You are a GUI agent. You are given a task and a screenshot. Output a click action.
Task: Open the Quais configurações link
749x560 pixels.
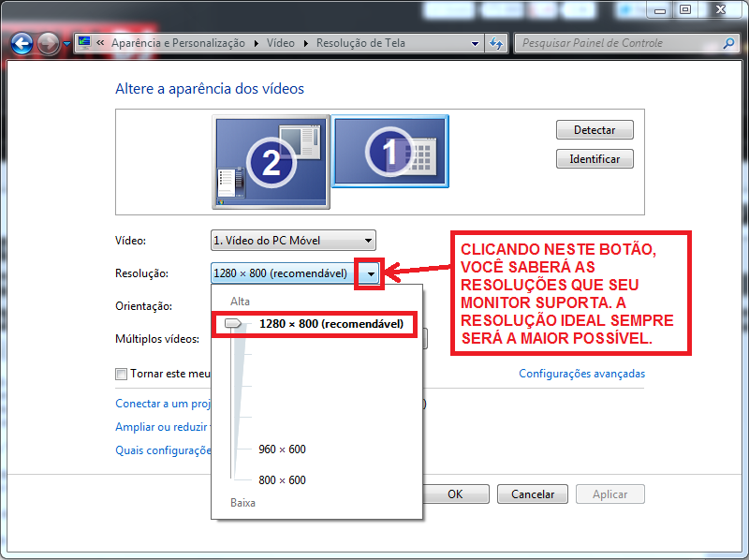click(163, 450)
